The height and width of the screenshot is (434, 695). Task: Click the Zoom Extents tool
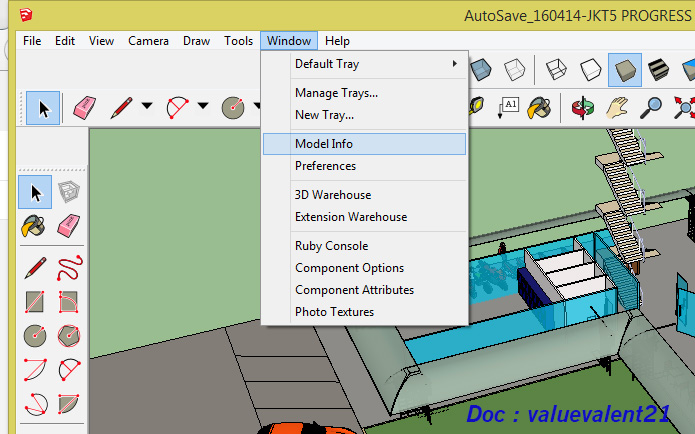point(684,108)
